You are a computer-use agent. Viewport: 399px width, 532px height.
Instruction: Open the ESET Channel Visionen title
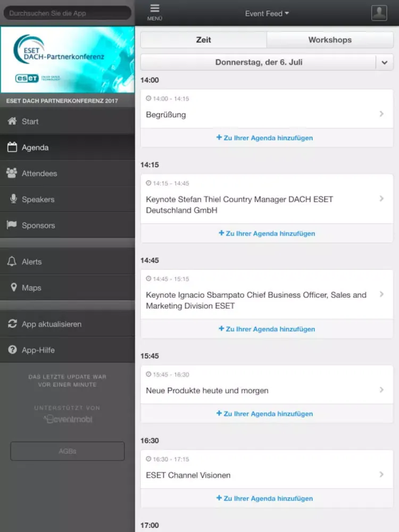(188, 475)
